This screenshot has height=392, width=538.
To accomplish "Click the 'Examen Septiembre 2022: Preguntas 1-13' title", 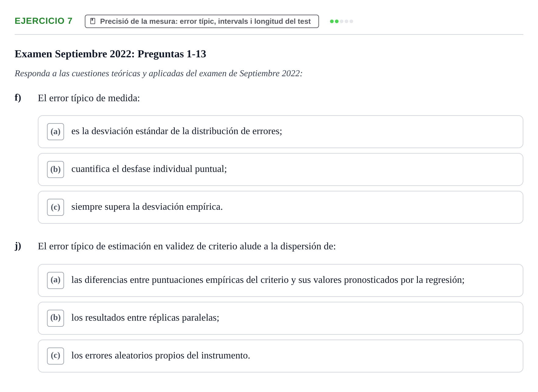I will (x=110, y=54).
